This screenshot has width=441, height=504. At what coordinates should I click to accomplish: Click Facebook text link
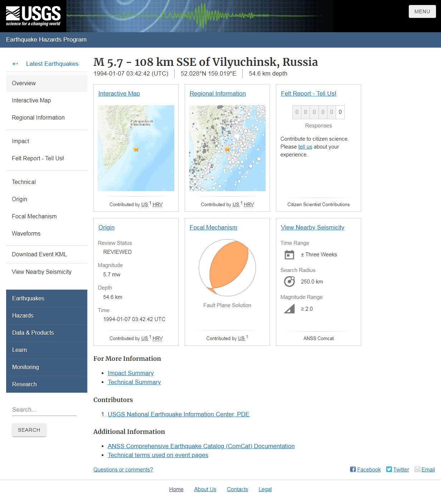pyautogui.click(x=369, y=470)
